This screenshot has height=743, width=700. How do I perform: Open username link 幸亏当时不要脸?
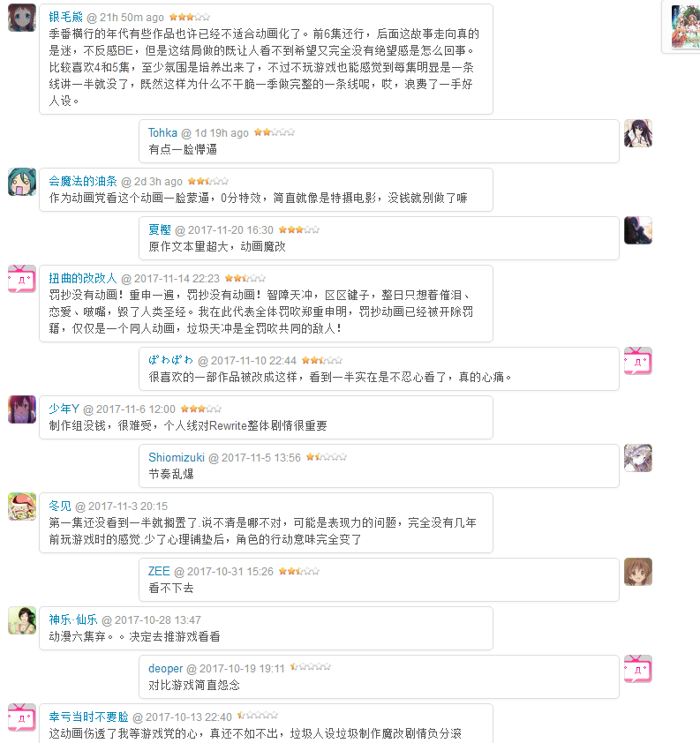pos(88,717)
